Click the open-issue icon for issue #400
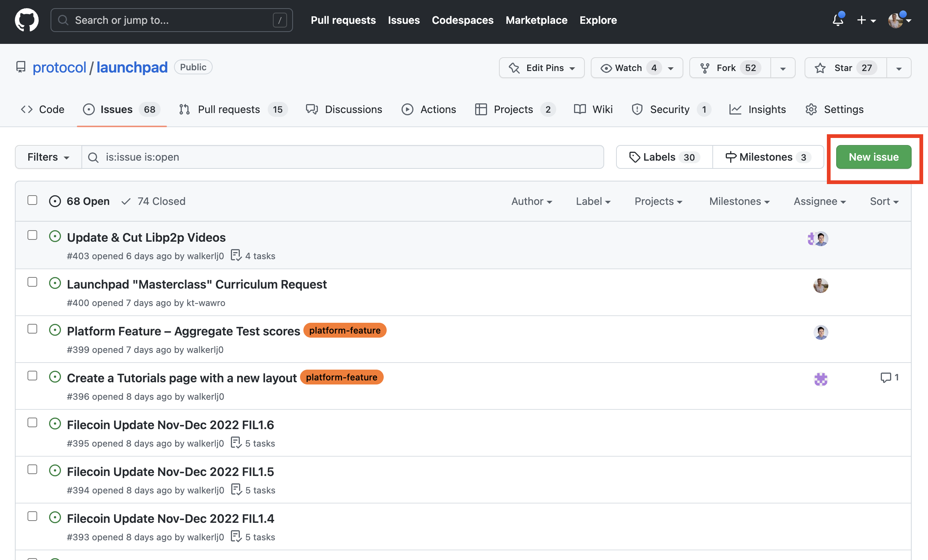 (55, 283)
